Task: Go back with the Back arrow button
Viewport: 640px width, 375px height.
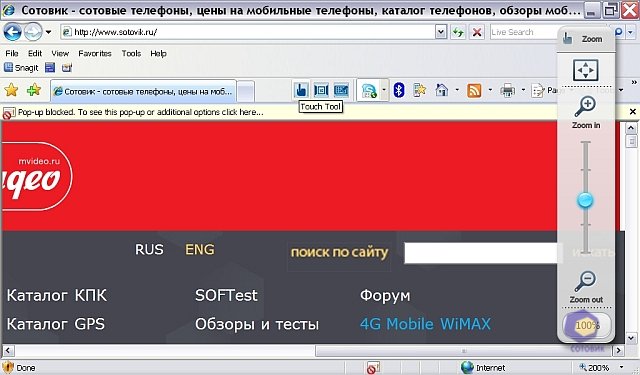Action: (x=12, y=32)
